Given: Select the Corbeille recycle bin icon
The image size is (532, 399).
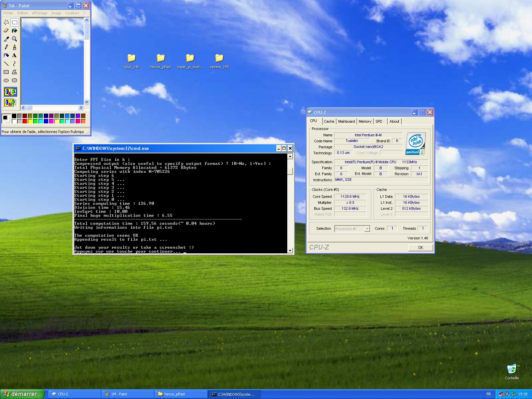Looking at the screenshot, I should 512,372.
